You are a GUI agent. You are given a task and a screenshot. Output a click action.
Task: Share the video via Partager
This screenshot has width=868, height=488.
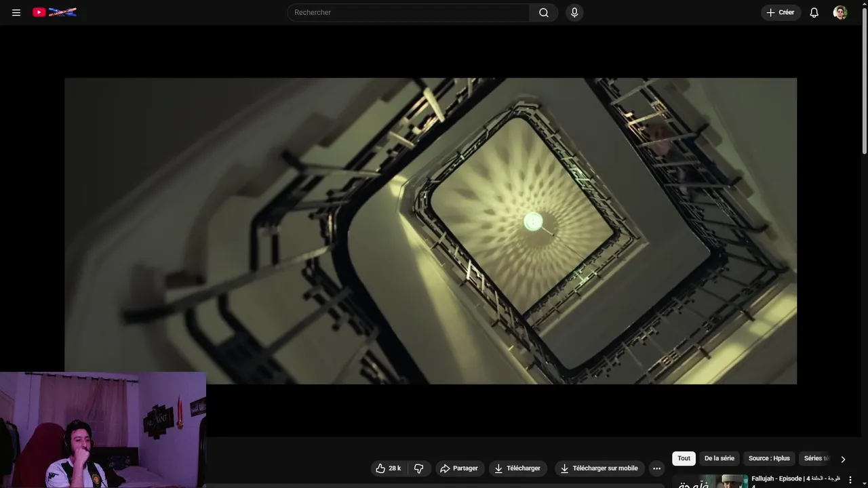click(459, 468)
